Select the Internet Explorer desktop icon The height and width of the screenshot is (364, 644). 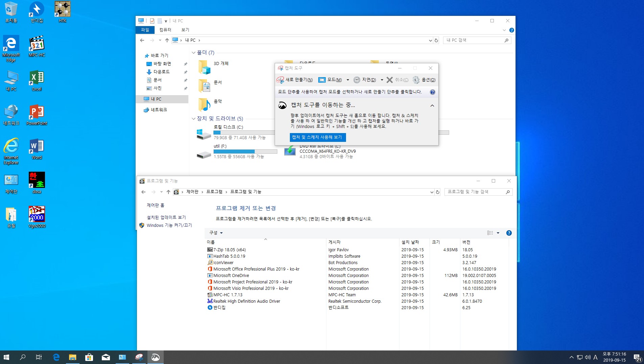click(11, 151)
